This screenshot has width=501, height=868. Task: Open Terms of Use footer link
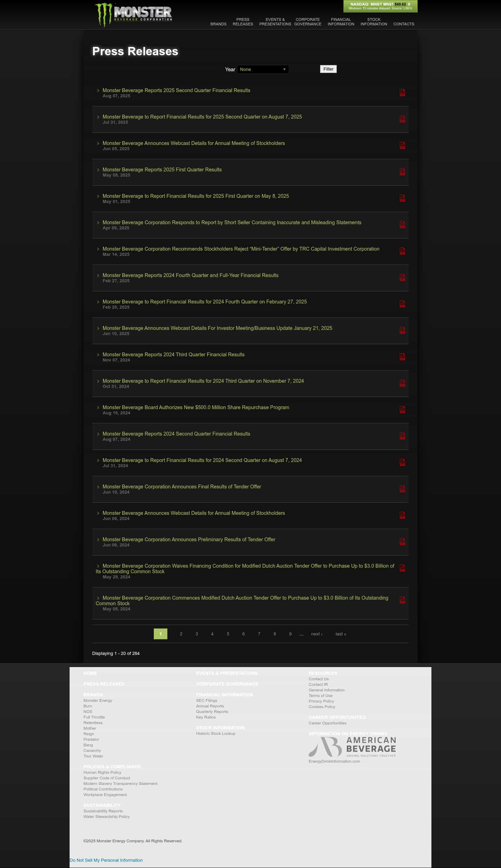tap(321, 696)
